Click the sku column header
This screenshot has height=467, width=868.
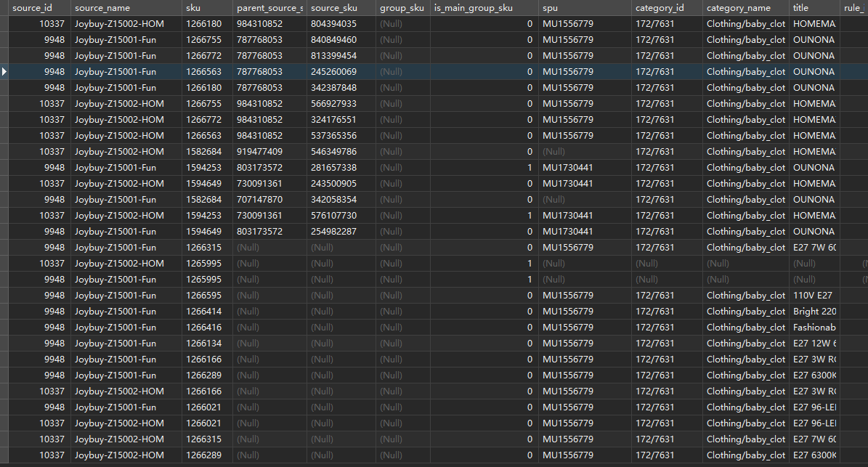(207, 8)
